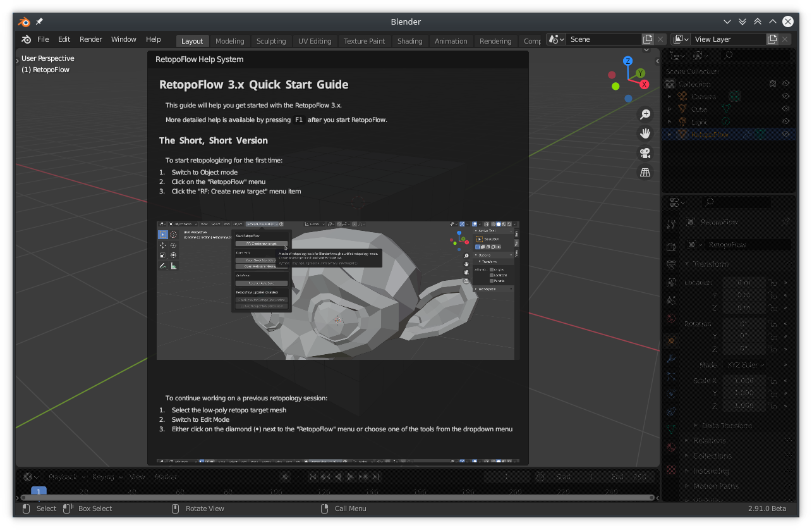
Task: Open the Render menu
Action: pyautogui.click(x=90, y=39)
